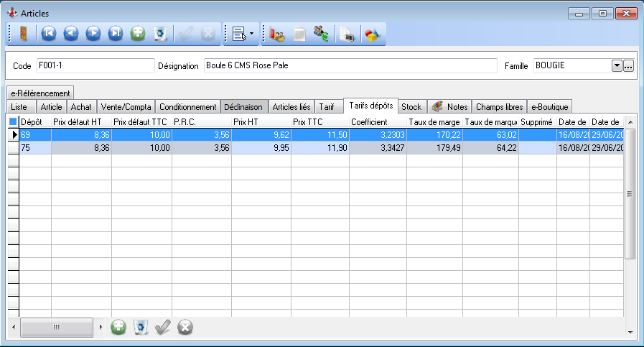Viewport: 644px width, 347px height.
Task: Click the exit door icon in toolbar
Action: coord(24,34)
